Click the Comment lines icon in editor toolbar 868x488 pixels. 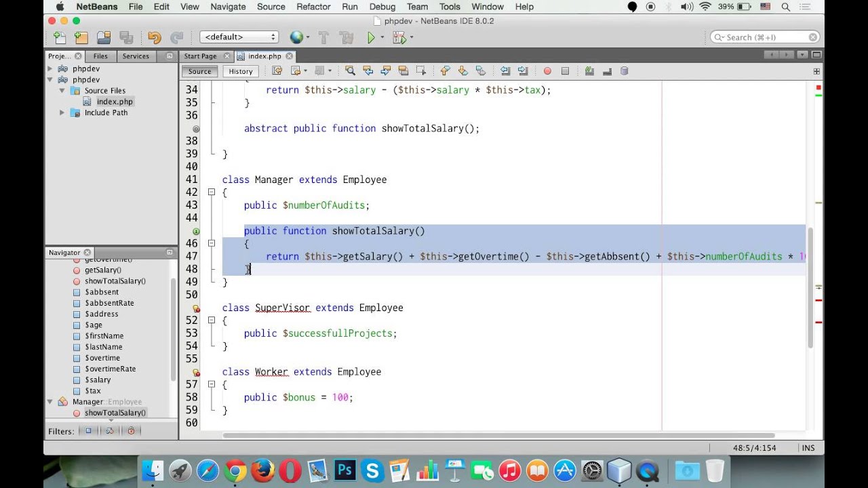(x=589, y=70)
